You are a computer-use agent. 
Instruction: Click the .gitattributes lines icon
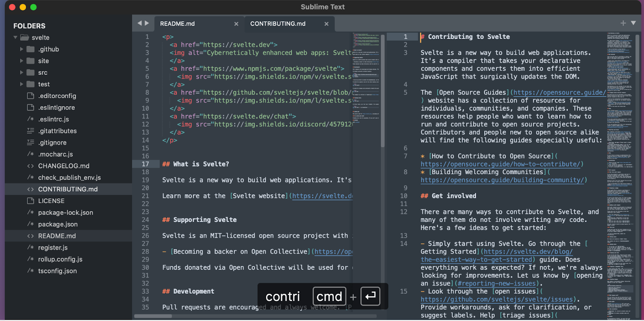pos(31,131)
